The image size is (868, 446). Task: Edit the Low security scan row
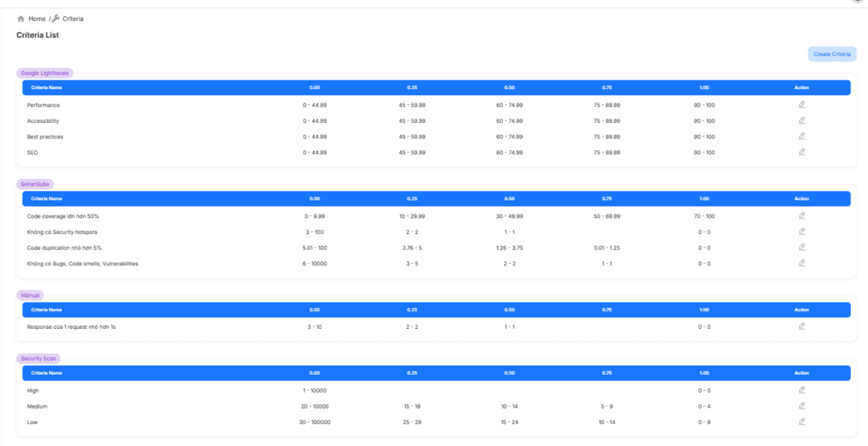tap(802, 421)
